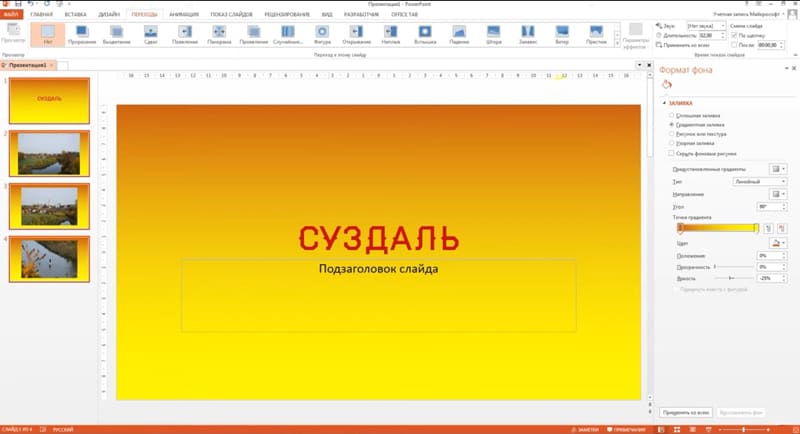Enable the 'После' auto-advance checkbox
This screenshot has height=434, width=800.
734,45
